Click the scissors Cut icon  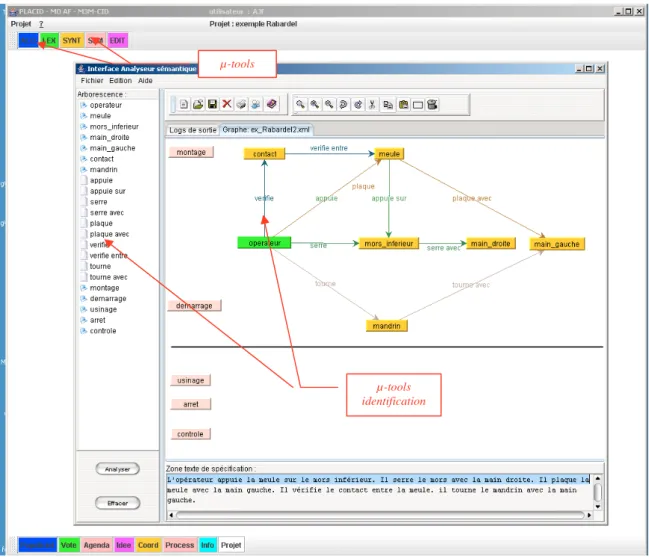coord(372,105)
